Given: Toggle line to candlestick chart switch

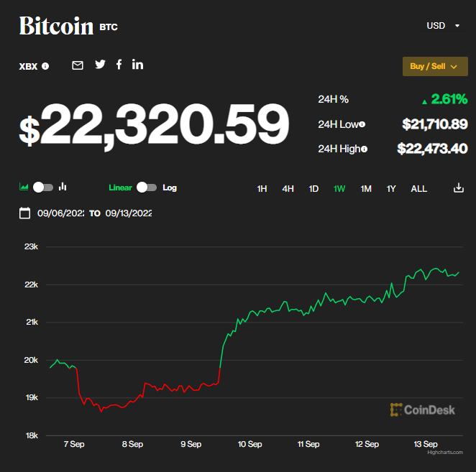Looking at the screenshot, I should click(x=43, y=188).
